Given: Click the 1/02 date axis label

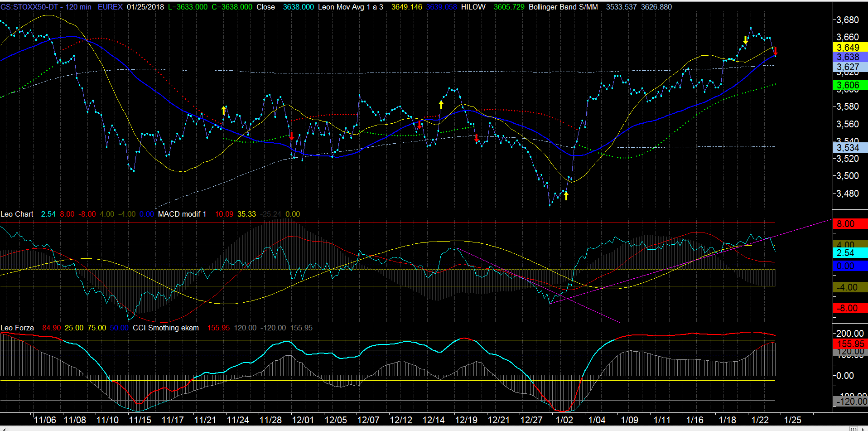Looking at the screenshot, I should click(x=564, y=420).
